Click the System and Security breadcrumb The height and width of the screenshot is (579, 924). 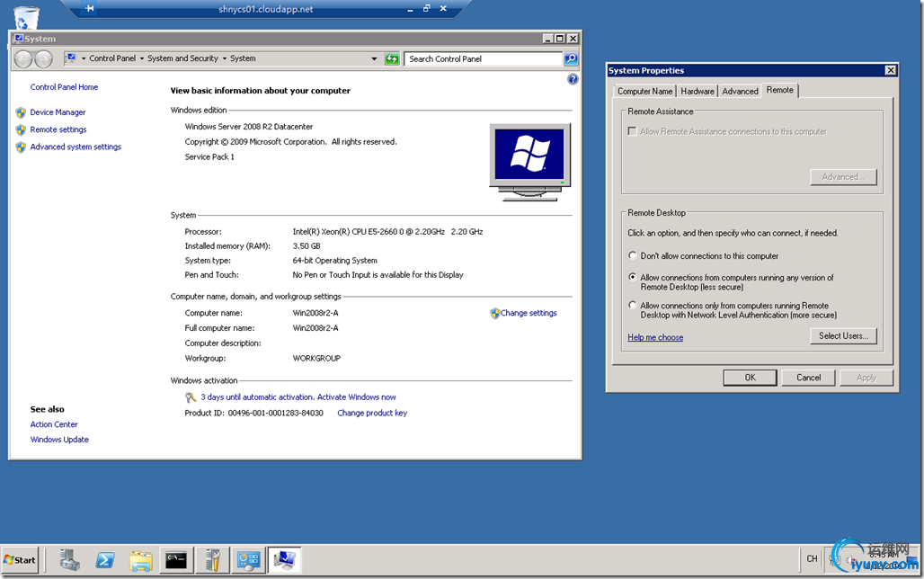(182, 59)
